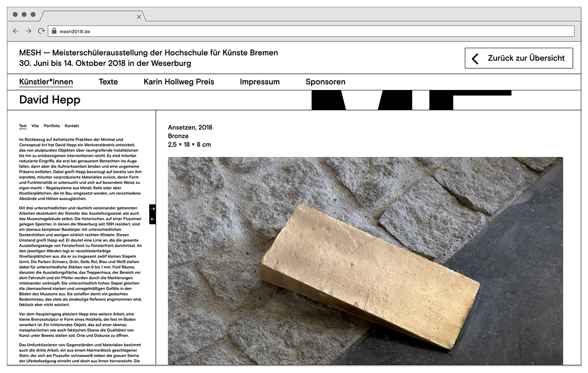This screenshot has width=588, height=373.
Task: Go back via Zurück zur Übersicht button
Action: click(519, 58)
